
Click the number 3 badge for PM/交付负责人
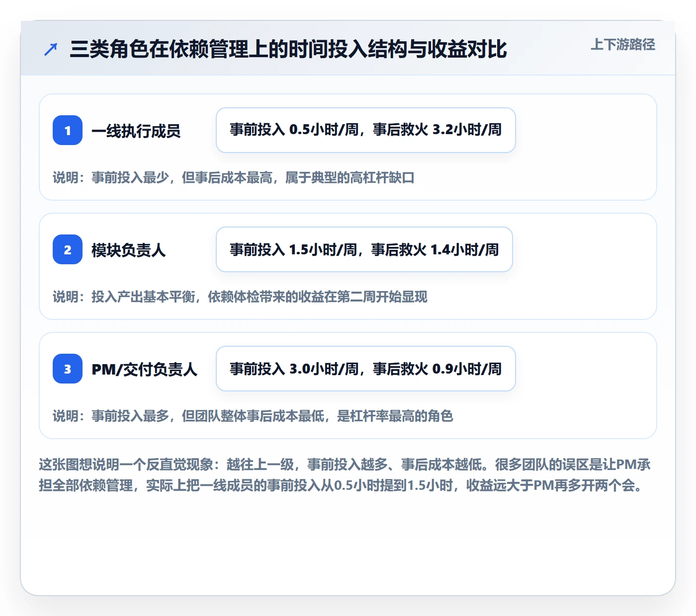tap(68, 369)
